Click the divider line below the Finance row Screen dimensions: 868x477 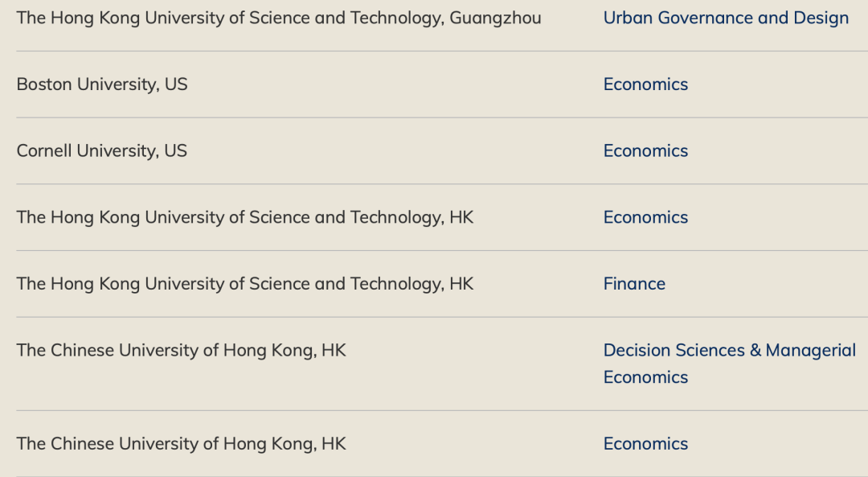pyautogui.click(x=442, y=317)
